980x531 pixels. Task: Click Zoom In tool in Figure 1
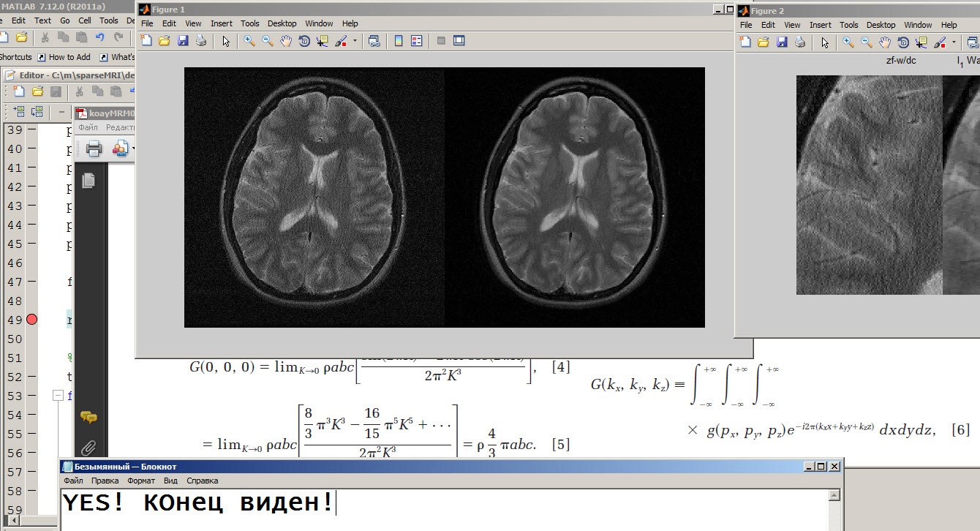point(249,41)
